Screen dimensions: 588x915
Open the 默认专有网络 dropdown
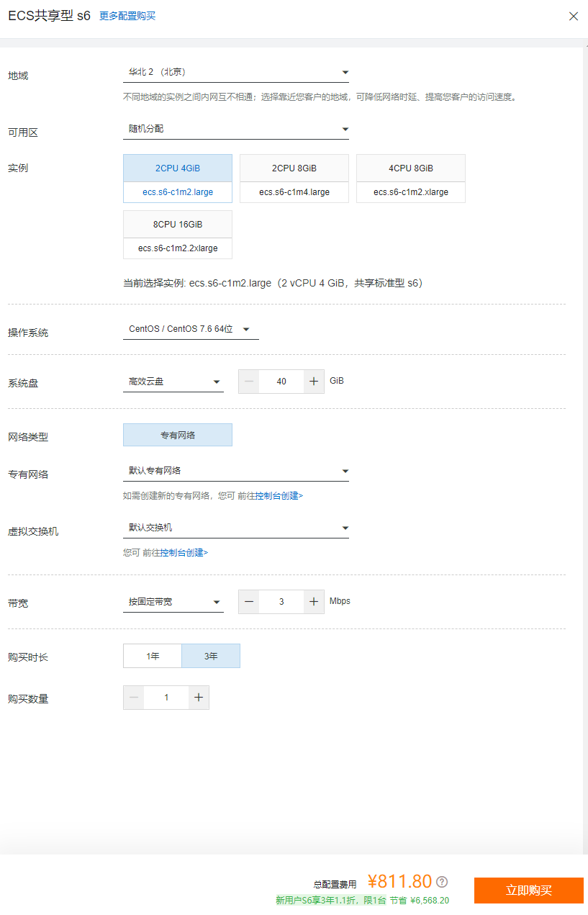pyautogui.click(x=236, y=471)
